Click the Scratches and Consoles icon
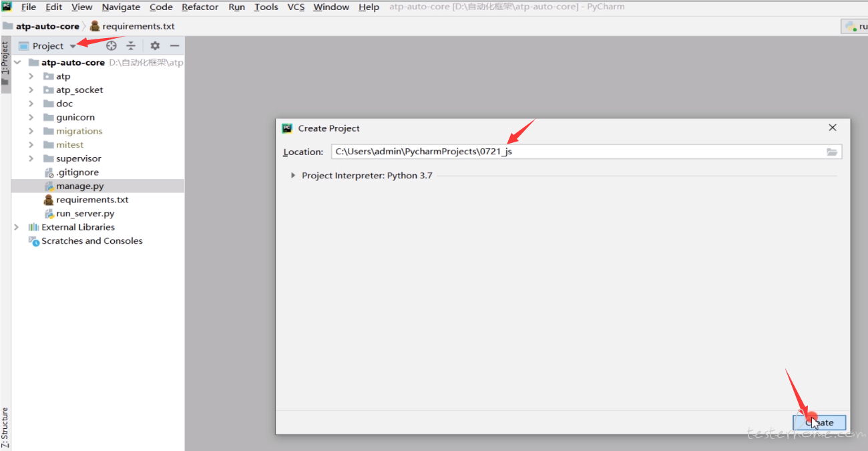Viewport: 868px width, 451px height. [33, 241]
